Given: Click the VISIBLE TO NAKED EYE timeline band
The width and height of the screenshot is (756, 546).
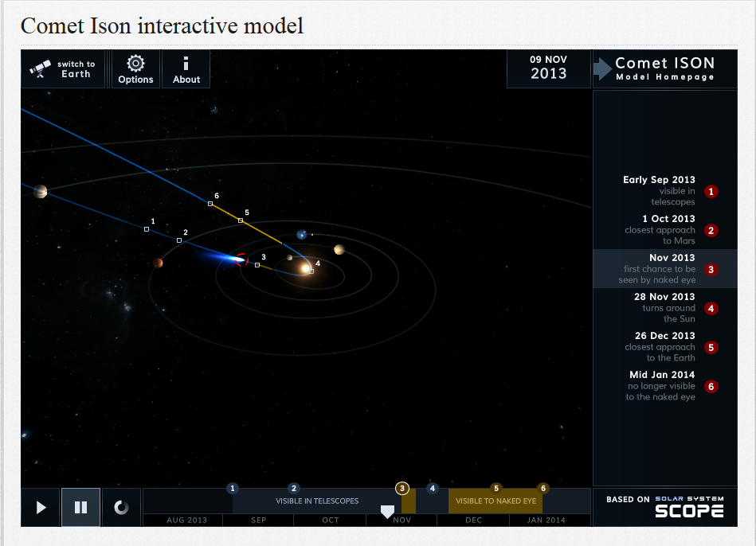Looking at the screenshot, I should 495,501.
